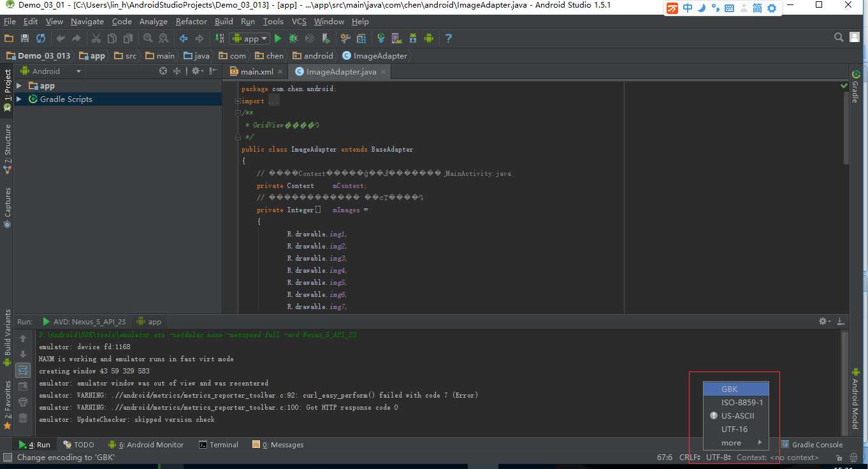
Task: Hide the Project panel
Action: 213,71
